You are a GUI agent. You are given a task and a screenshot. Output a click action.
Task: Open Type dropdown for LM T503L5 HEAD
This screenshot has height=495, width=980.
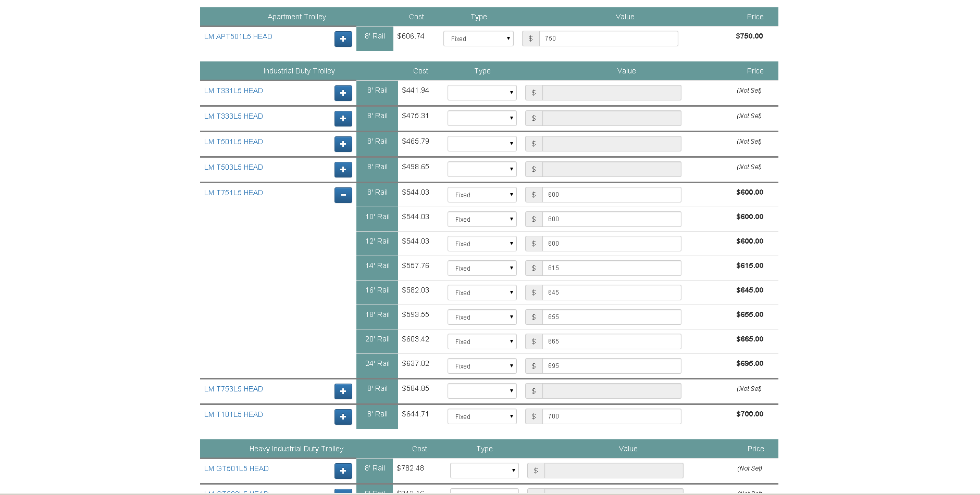tap(482, 169)
